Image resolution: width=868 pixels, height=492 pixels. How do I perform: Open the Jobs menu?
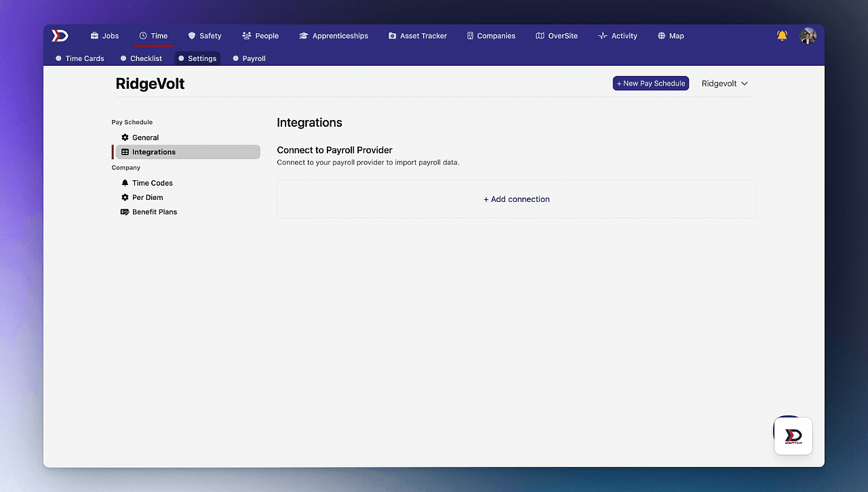(104, 36)
